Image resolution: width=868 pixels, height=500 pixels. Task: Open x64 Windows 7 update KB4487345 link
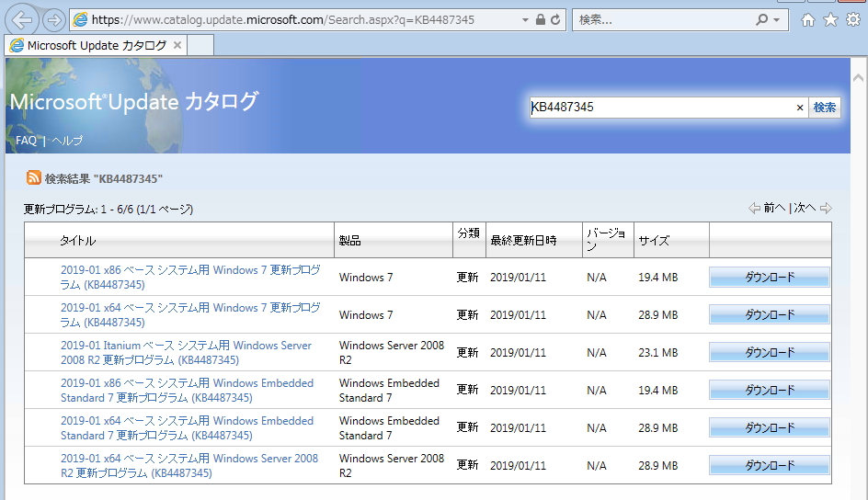point(190,314)
